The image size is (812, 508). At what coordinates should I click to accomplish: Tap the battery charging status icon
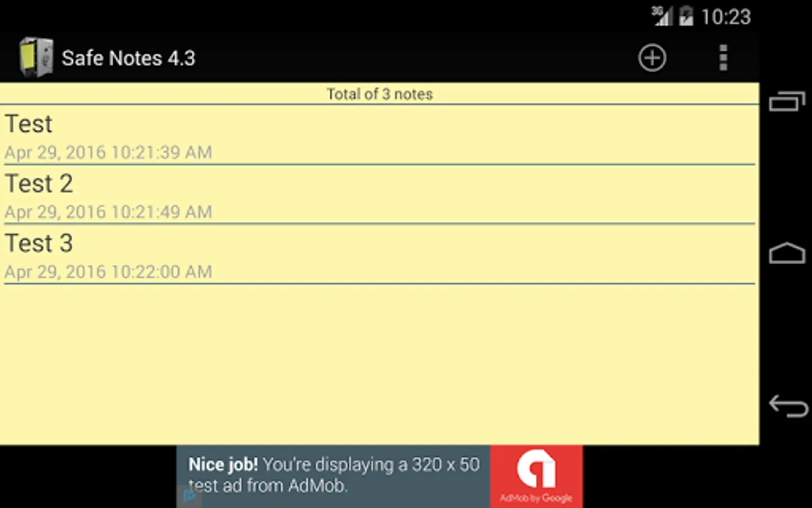pyautogui.click(x=686, y=16)
